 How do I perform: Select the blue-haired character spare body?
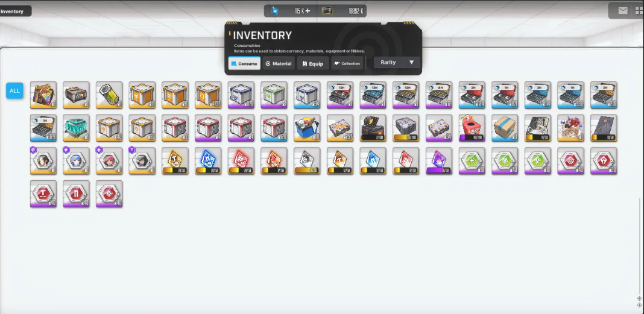(x=77, y=160)
